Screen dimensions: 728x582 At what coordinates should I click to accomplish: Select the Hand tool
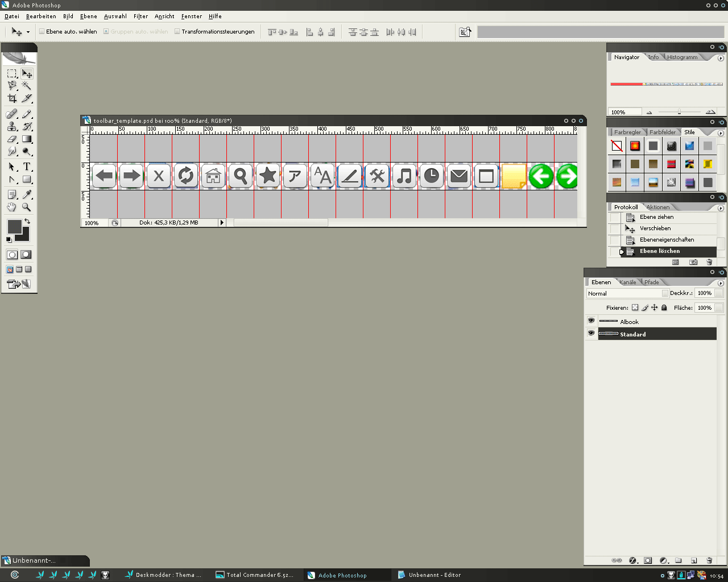12,208
